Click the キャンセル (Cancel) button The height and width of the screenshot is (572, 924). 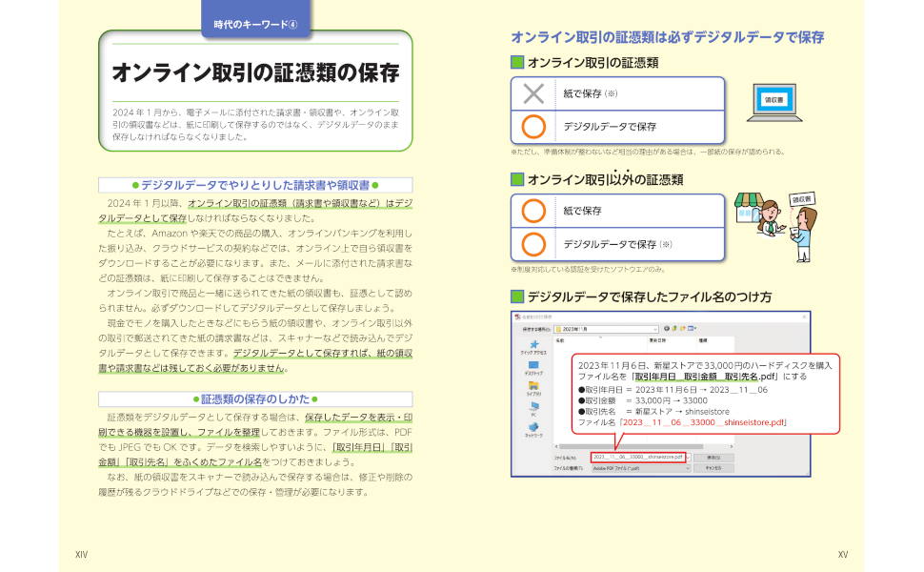713,468
